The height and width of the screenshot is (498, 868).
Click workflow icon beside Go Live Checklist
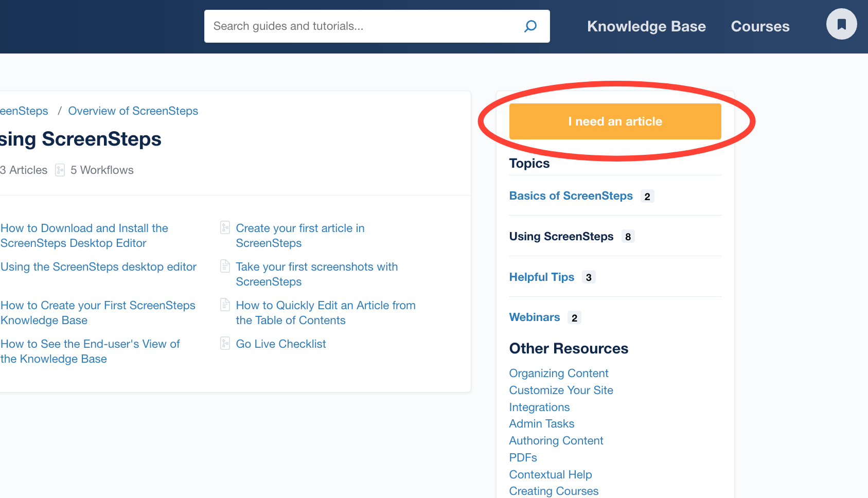tap(225, 343)
